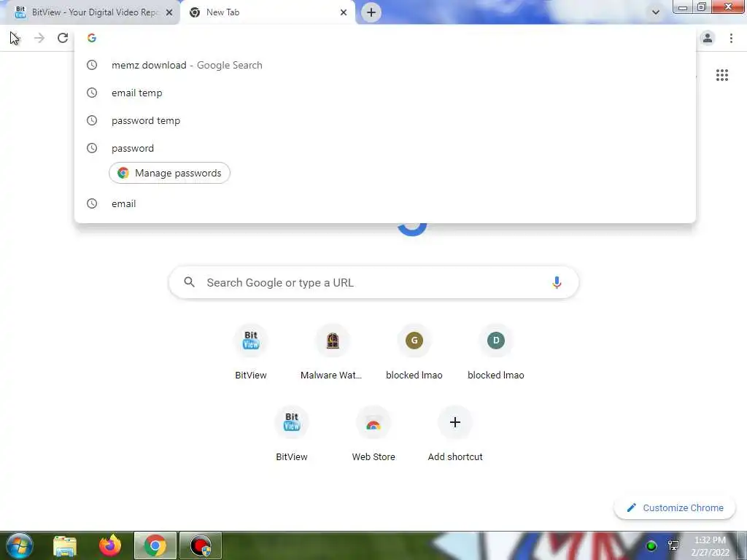Close the New Tab tab
Image resolution: width=747 pixels, height=560 pixels.
pos(344,12)
